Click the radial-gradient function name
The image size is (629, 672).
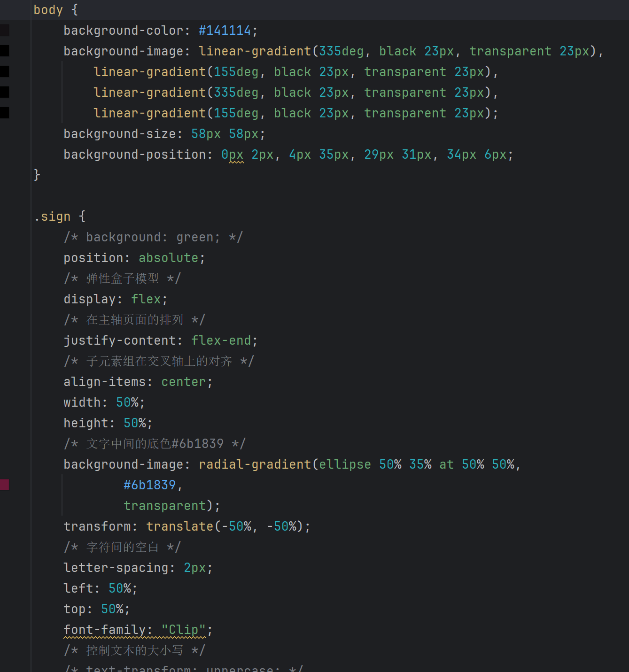[x=255, y=464]
